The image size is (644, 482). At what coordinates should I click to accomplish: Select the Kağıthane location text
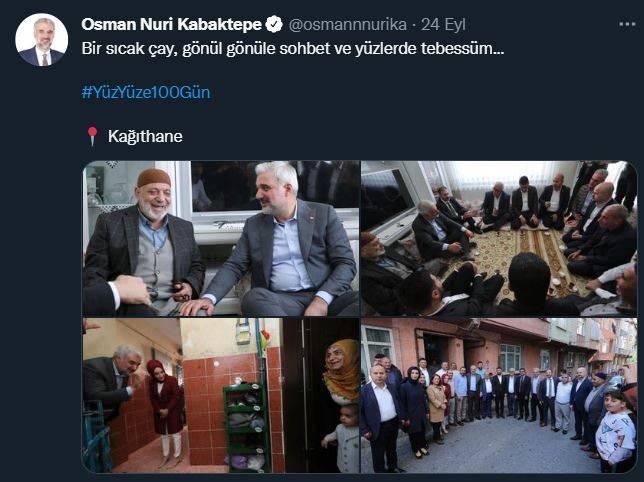click(x=145, y=136)
